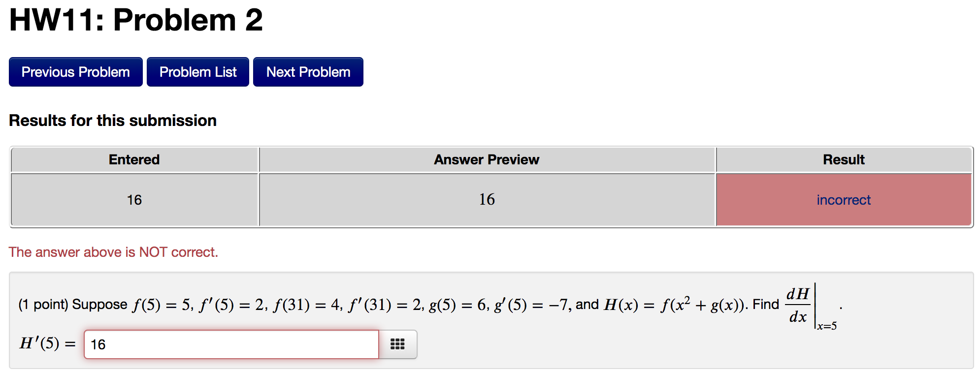
Task: Click inside the H'(5) answer field
Action: pos(231,344)
